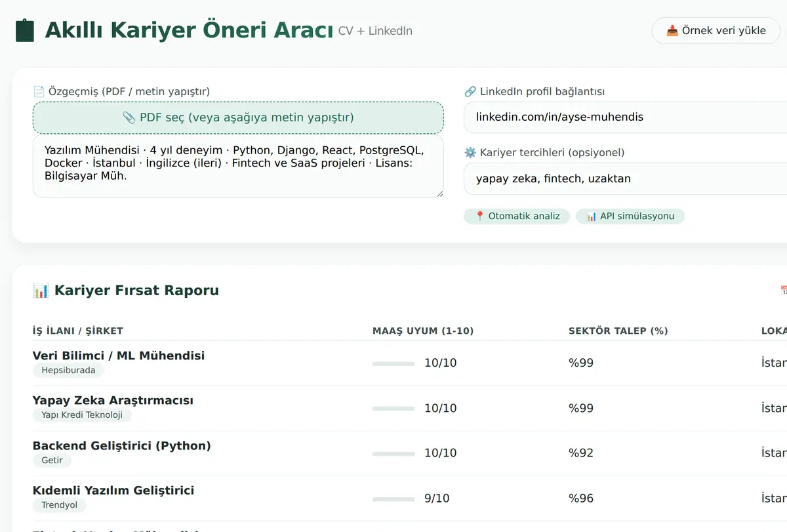Click the %92 demand value in the Getir row
The width and height of the screenshot is (787, 532).
(x=581, y=453)
